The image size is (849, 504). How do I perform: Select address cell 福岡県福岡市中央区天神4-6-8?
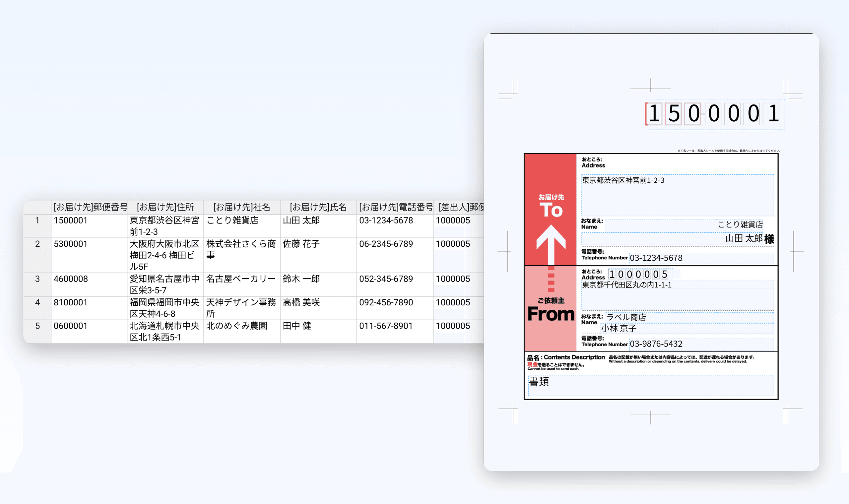[165, 308]
